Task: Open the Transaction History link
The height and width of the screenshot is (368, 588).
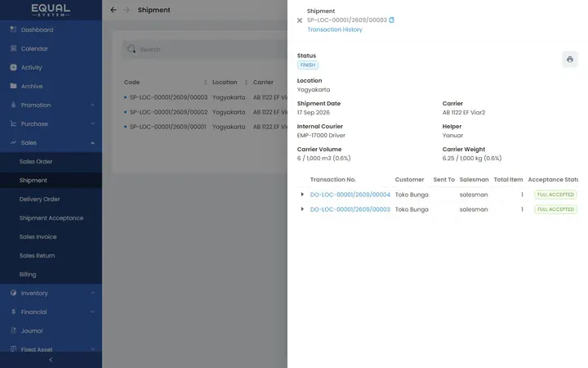Action: tap(335, 29)
